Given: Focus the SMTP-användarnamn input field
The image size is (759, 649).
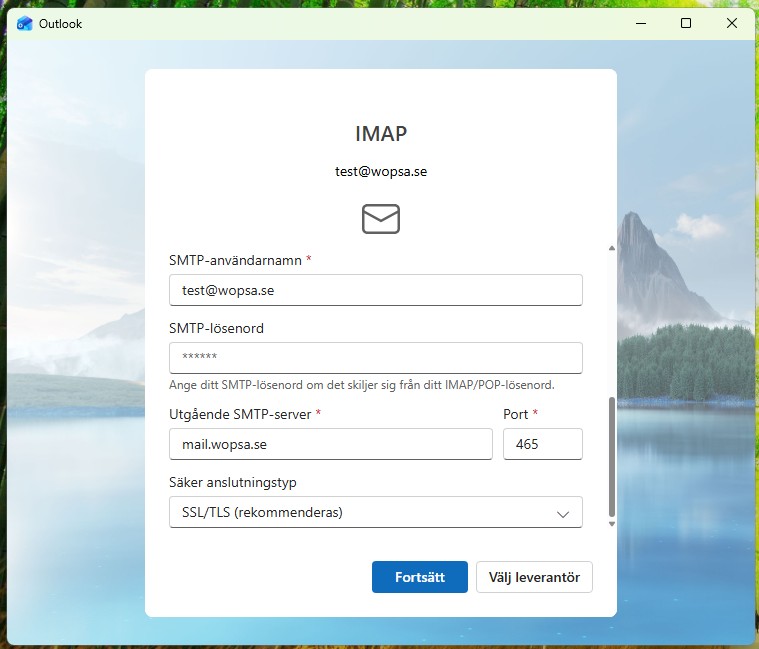Looking at the screenshot, I should (x=376, y=290).
